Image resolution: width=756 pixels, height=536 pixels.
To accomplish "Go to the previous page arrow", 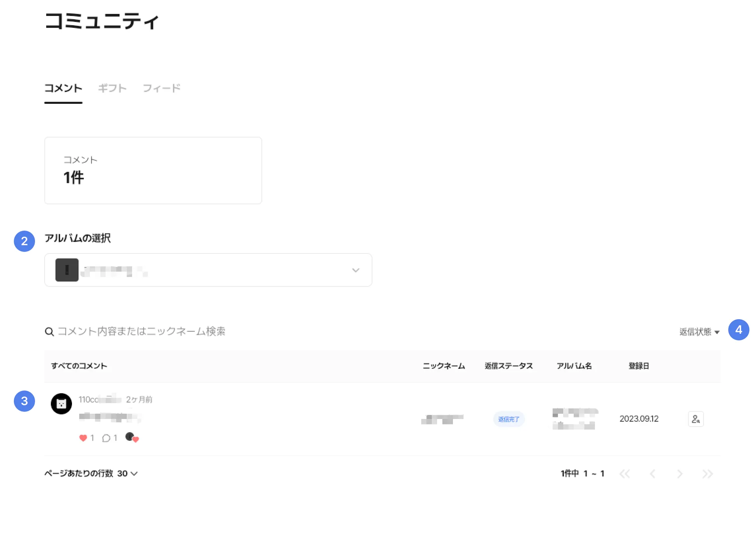I will point(652,474).
